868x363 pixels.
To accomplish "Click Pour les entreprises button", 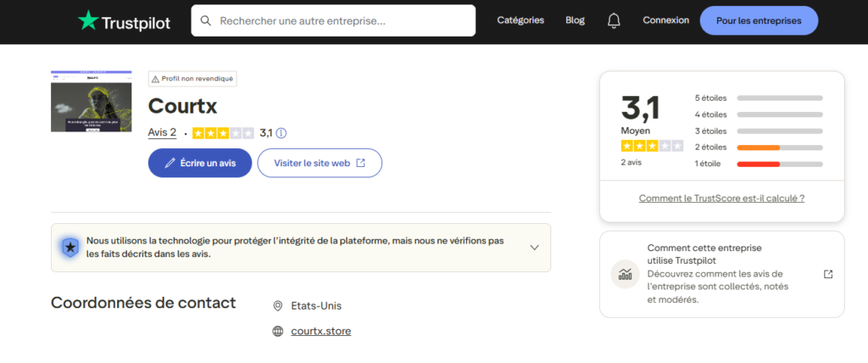I will (759, 20).
